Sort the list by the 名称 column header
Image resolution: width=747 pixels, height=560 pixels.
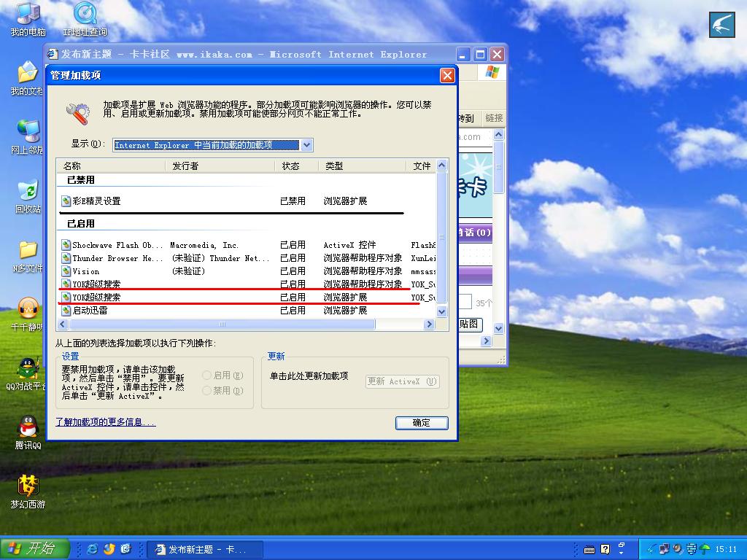(x=112, y=166)
